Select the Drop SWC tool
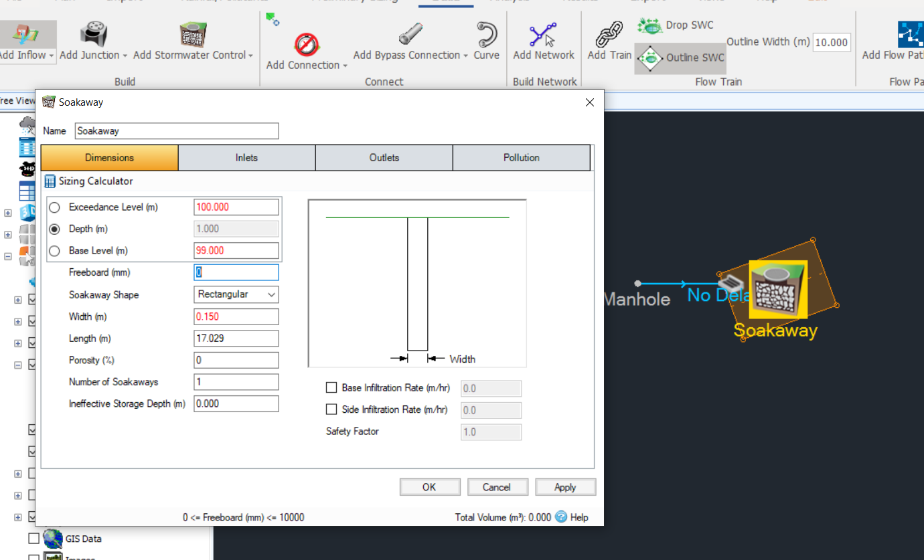This screenshot has width=924, height=560. (x=675, y=25)
